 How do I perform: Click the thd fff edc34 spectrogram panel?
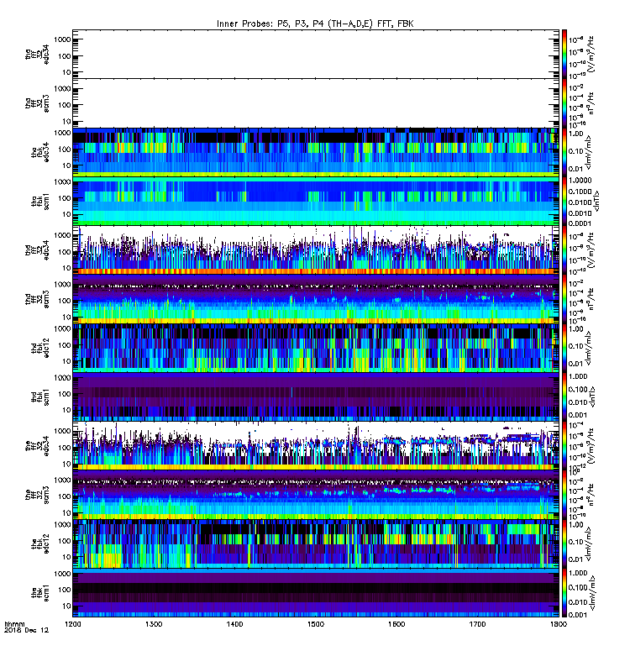[316, 250]
